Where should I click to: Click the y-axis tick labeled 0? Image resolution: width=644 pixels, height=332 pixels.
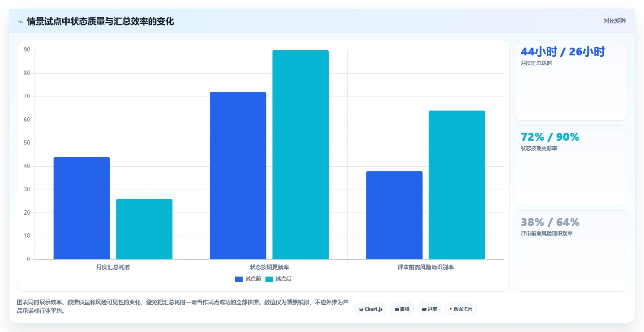29,259
